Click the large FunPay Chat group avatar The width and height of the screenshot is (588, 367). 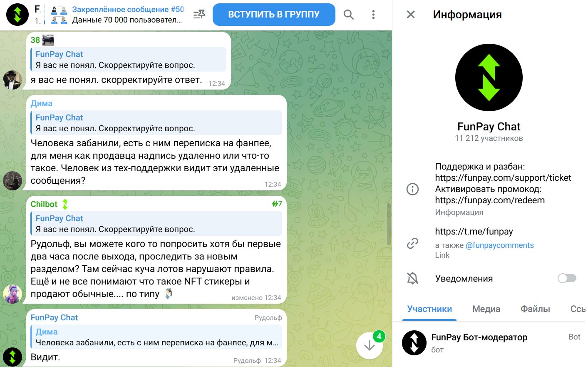(x=489, y=77)
